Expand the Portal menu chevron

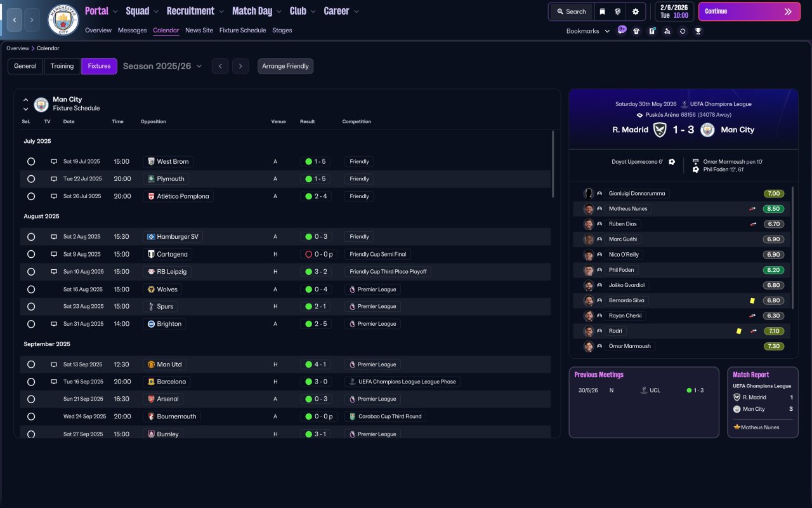click(x=115, y=11)
